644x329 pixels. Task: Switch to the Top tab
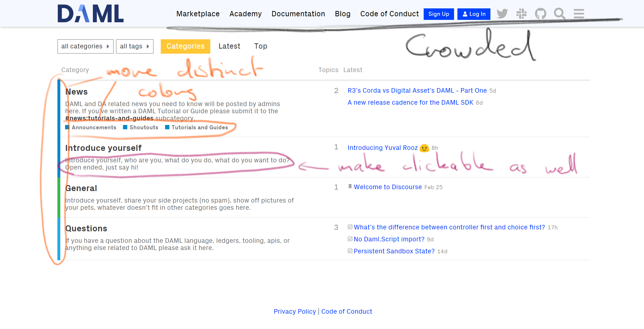click(261, 46)
